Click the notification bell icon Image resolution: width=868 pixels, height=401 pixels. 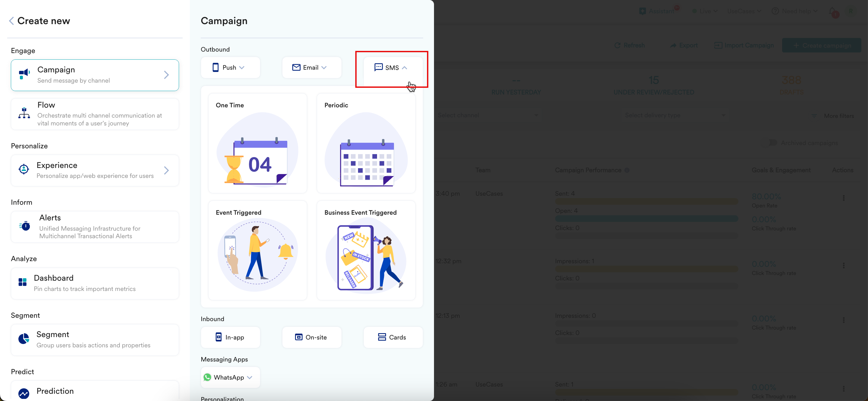832,11
